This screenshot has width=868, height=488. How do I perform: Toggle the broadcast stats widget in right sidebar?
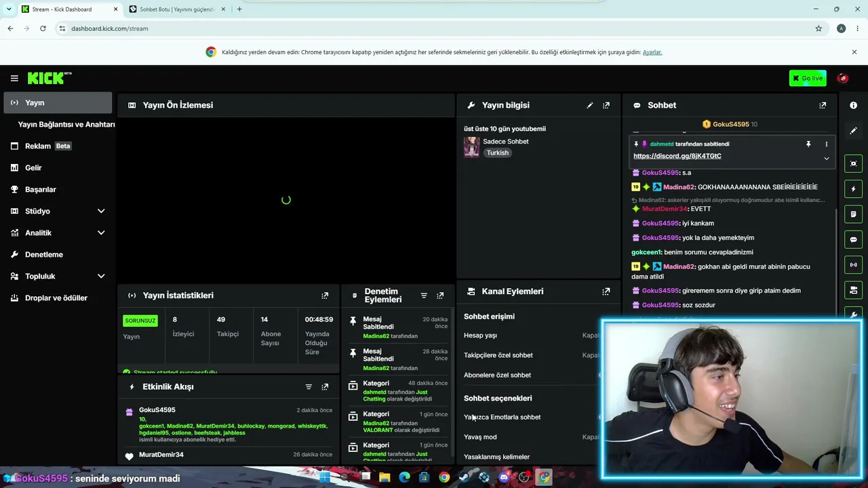coord(854,265)
